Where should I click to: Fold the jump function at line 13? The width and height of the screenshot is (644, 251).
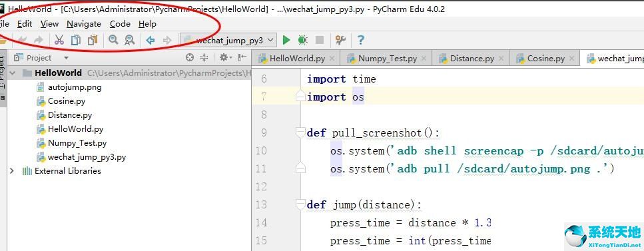[x=300, y=204]
